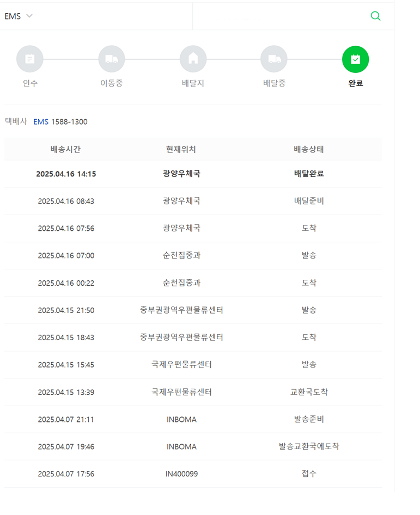Screen dimensions: 420x515
Task: Click the 배송시간 column header
Action: click(x=65, y=150)
